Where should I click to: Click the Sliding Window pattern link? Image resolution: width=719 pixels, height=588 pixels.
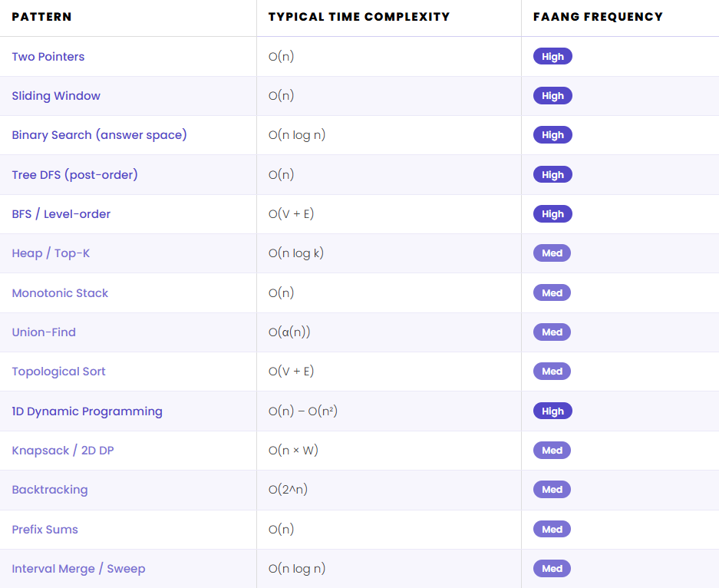click(x=56, y=96)
